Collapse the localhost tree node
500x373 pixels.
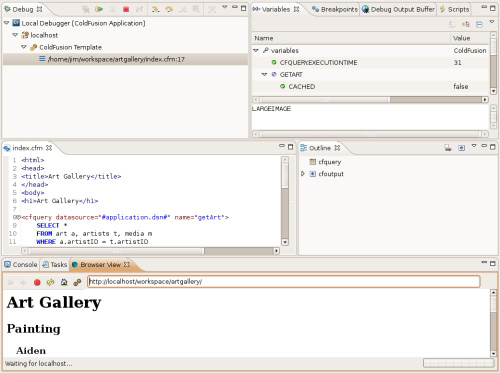15,35
